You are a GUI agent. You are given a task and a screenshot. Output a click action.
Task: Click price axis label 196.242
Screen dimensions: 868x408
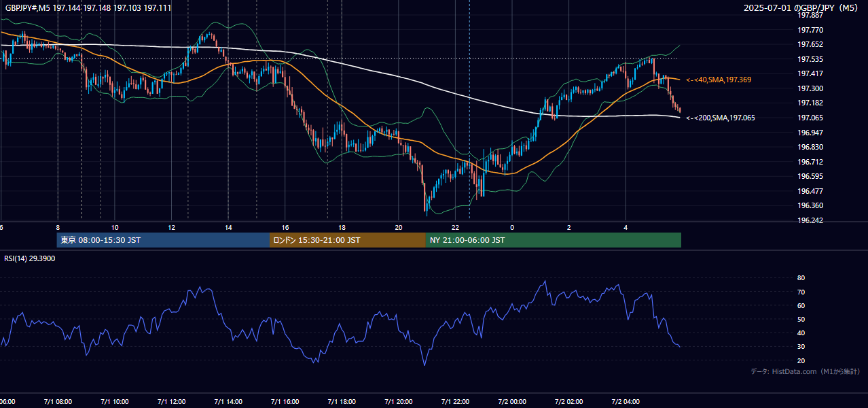tap(810, 221)
